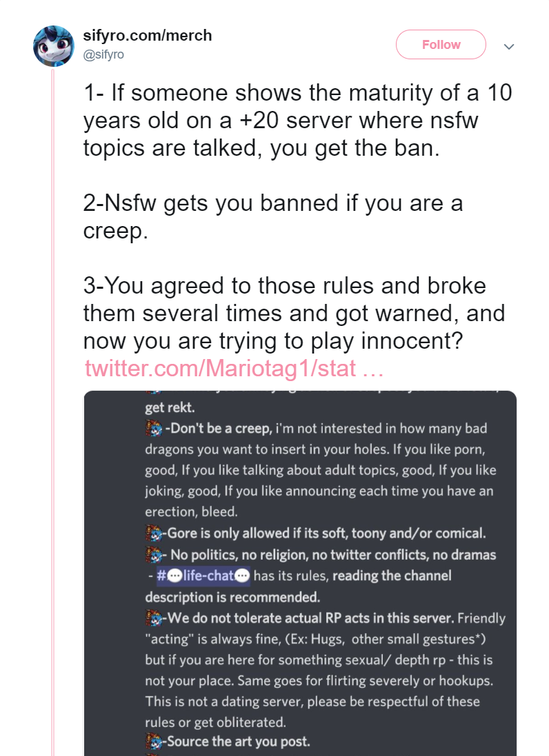Viewport: 549px width, 756px height.
Task: Open the embedded Discord rules screenshot
Action: [300, 573]
